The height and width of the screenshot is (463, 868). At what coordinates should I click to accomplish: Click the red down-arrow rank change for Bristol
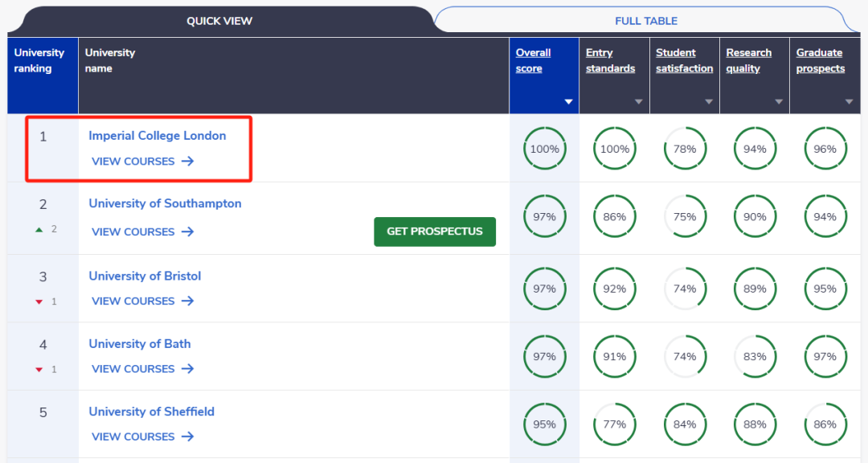coord(39,302)
